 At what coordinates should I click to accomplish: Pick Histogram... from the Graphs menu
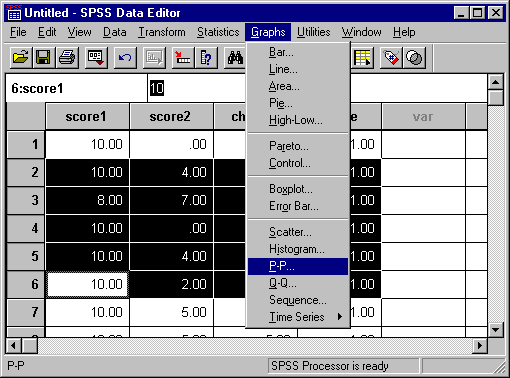298,249
